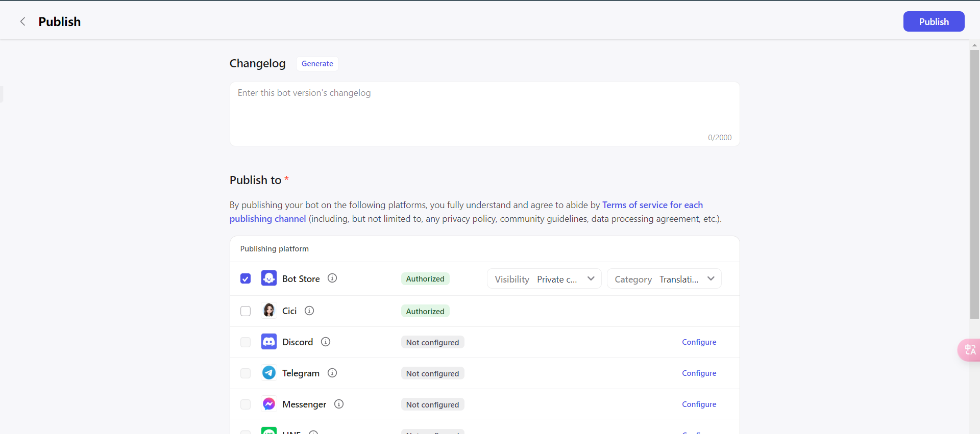Screen dimensions: 980x434
Task: Click the pink translate floating icon
Action: coord(969,350)
